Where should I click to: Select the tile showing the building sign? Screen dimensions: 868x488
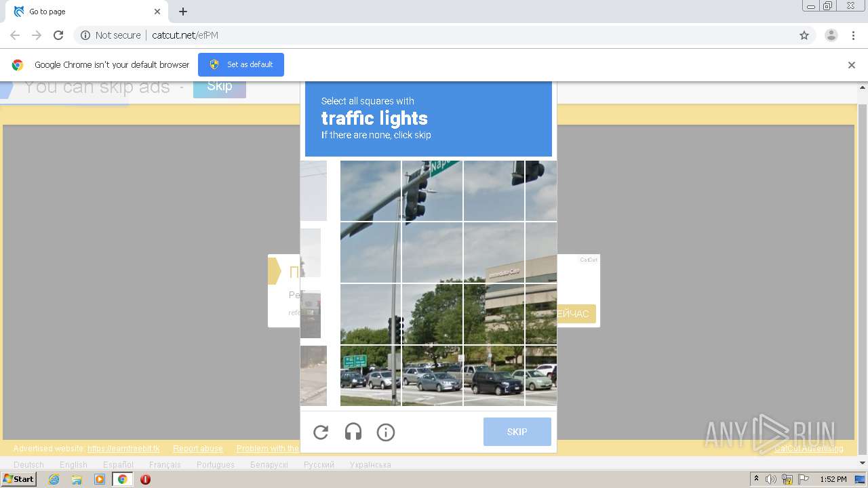tap(494, 252)
